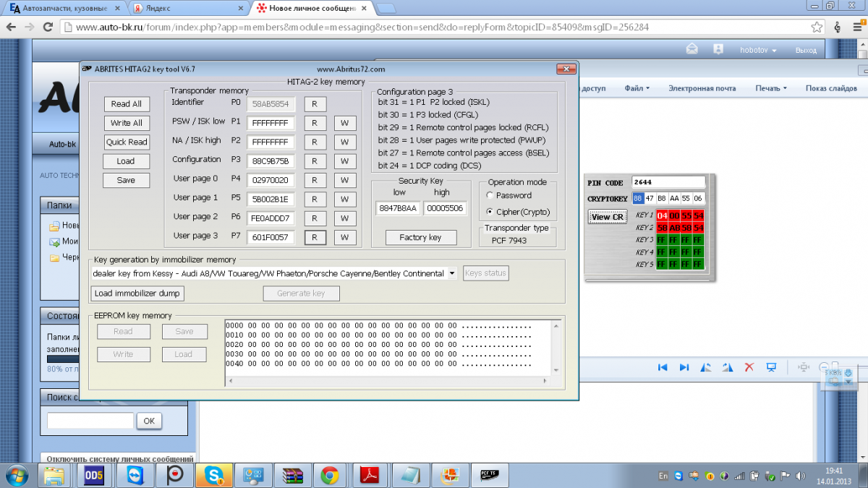
Task: Click the Load immobilizer dump button
Action: tap(137, 293)
